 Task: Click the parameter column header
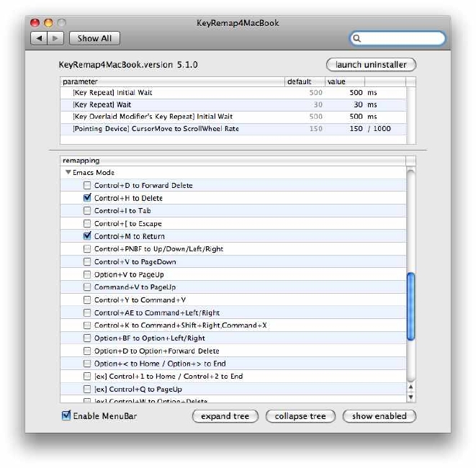tap(172, 81)
